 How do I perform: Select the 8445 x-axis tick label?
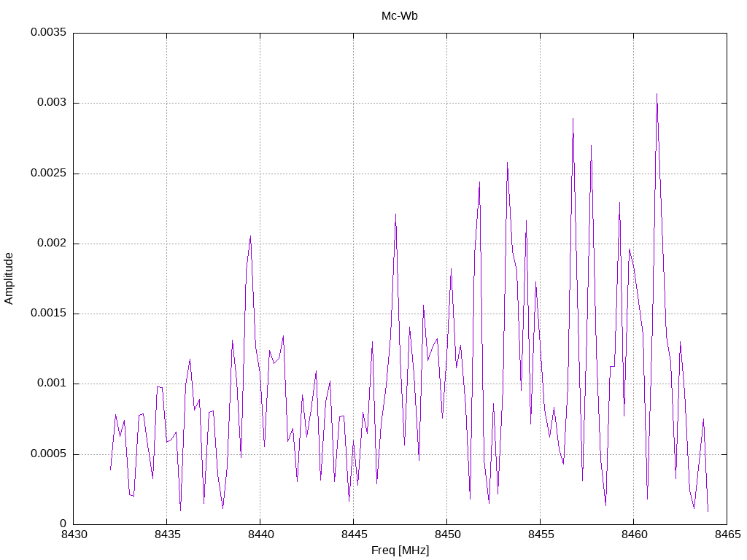tap(354, 534)
